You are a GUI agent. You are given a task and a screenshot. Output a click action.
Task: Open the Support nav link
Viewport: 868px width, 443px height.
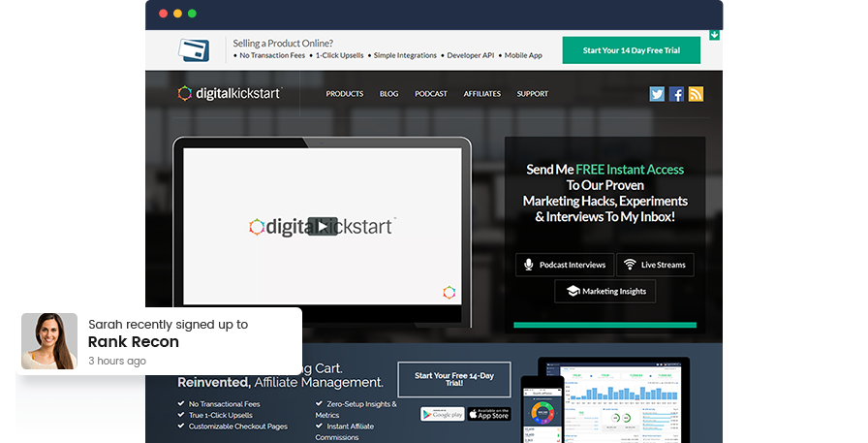532,94
